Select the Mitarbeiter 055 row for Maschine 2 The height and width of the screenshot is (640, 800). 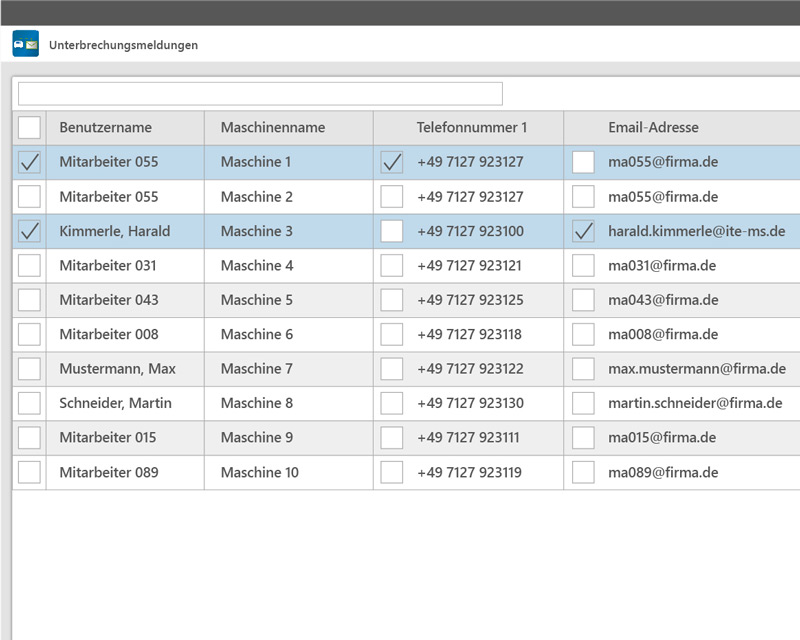[x=28, y=196]
